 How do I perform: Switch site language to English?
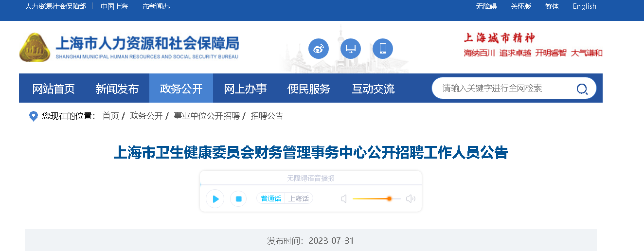584,6
